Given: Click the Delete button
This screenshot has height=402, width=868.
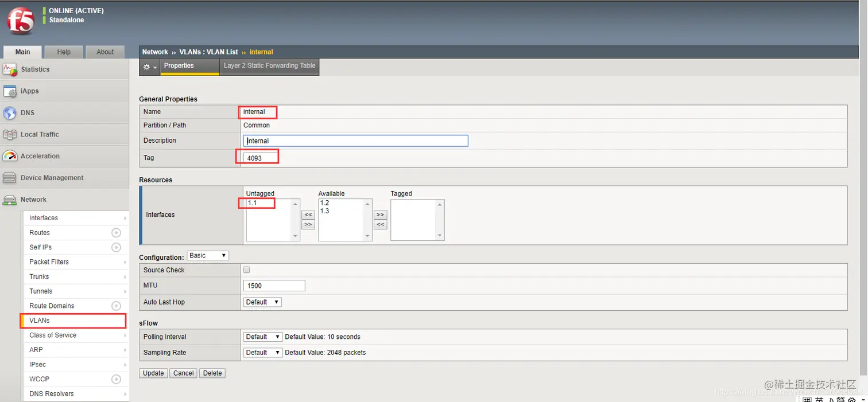Looking at the screenshot, I should (x=212, y=373).
